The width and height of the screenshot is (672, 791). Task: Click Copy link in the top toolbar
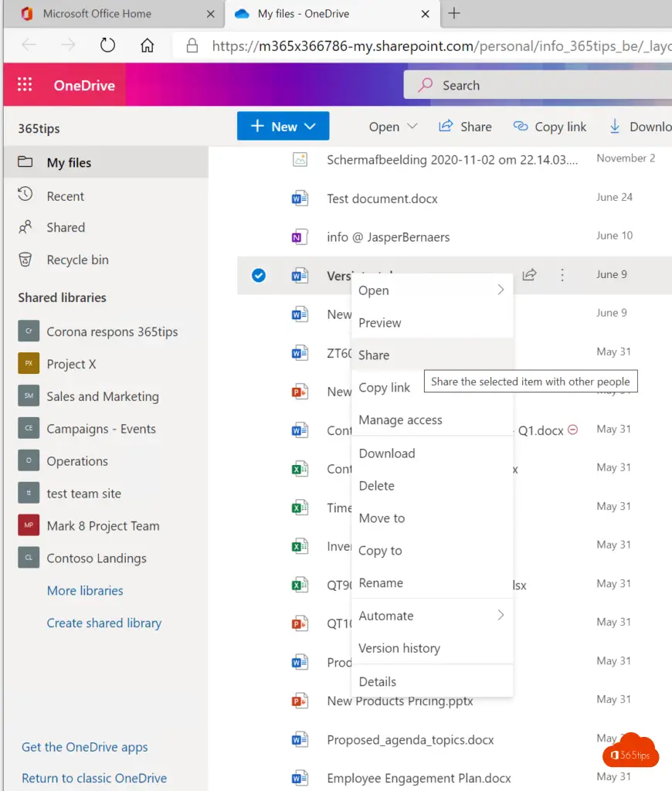(x=550, y=127)
